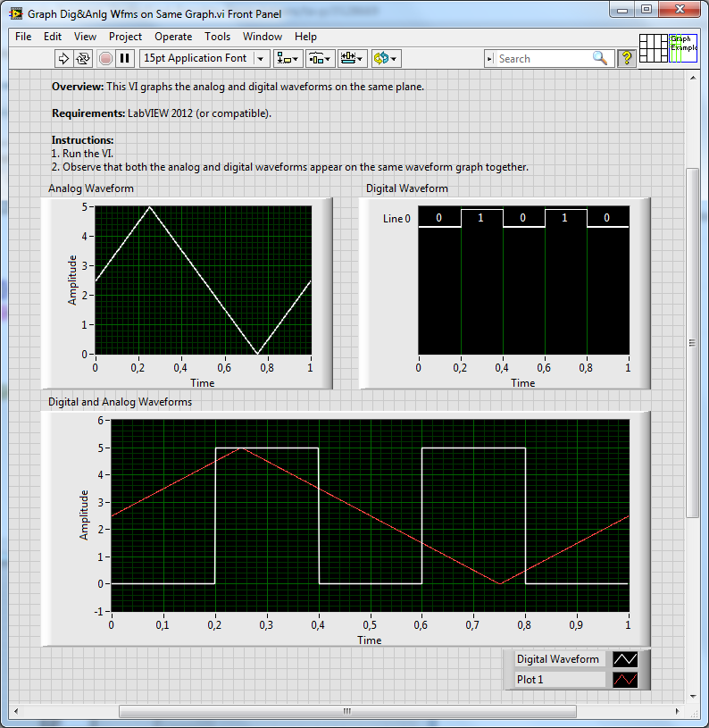Click the combined graph Time axis label
The height and width of the screenshot is (728, 709).
pos(370,640)
